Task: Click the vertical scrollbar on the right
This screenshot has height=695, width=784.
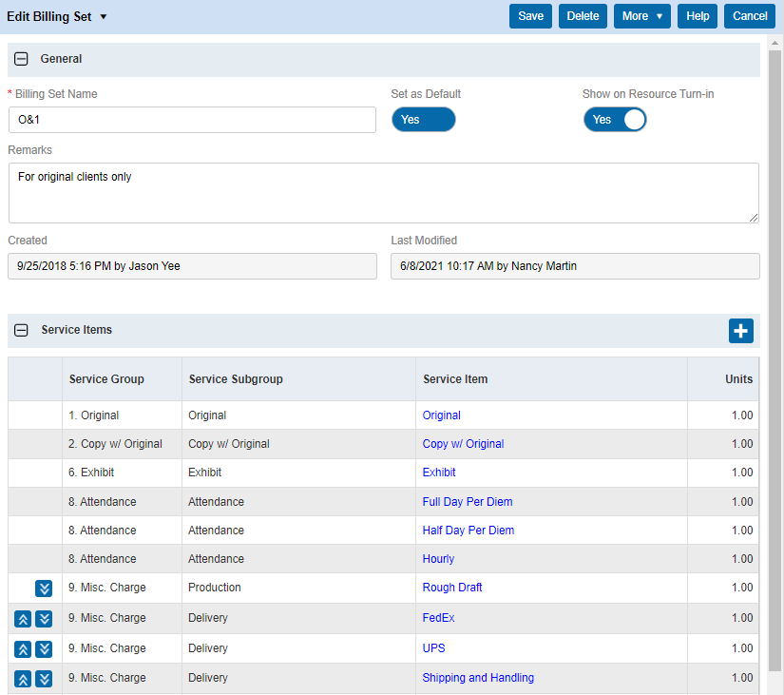Action: (x=774, y=361)
